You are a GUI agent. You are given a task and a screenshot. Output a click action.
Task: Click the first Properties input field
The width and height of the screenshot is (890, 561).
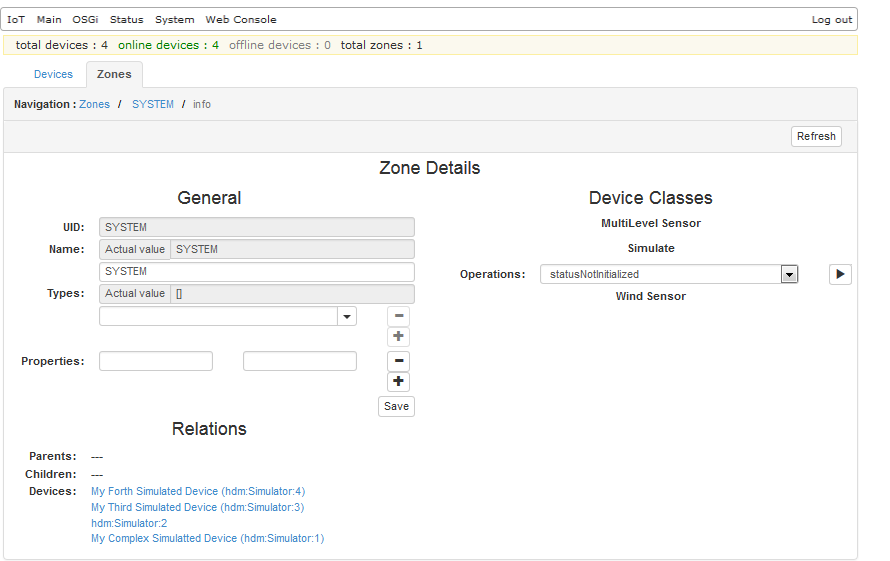coord(156,361)
